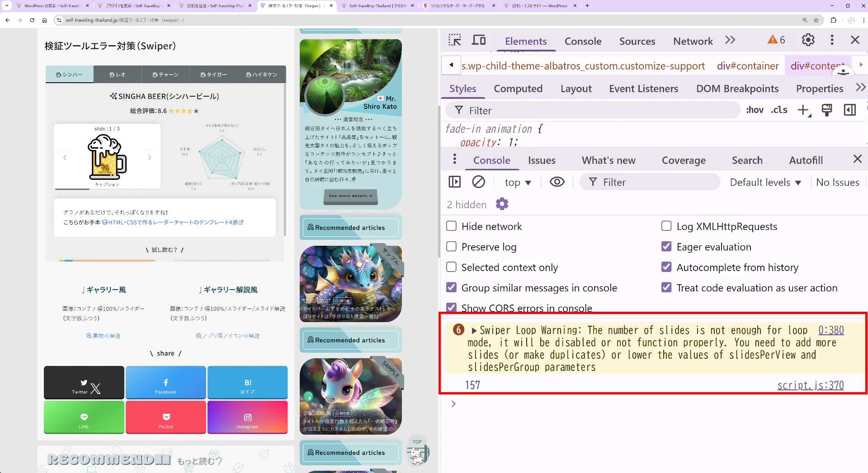The height and width of the screenshot is (473, 868).
Task: Go to the browser home icon
Action: pyautogui.click(x=44, y=20)
